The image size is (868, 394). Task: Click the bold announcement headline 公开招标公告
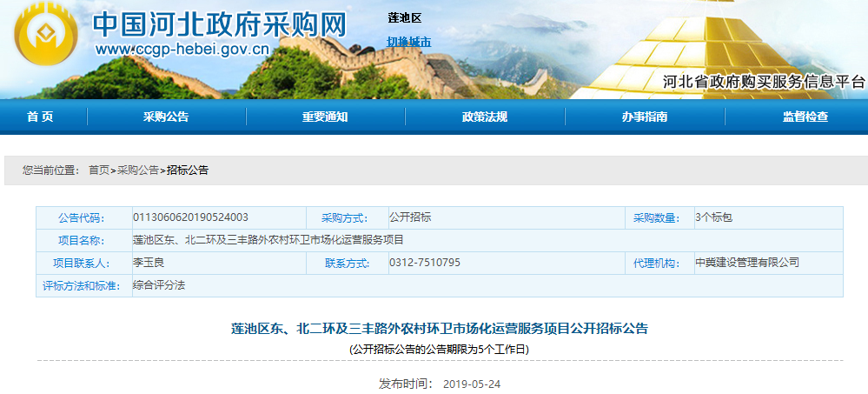(x=439, y=329)
